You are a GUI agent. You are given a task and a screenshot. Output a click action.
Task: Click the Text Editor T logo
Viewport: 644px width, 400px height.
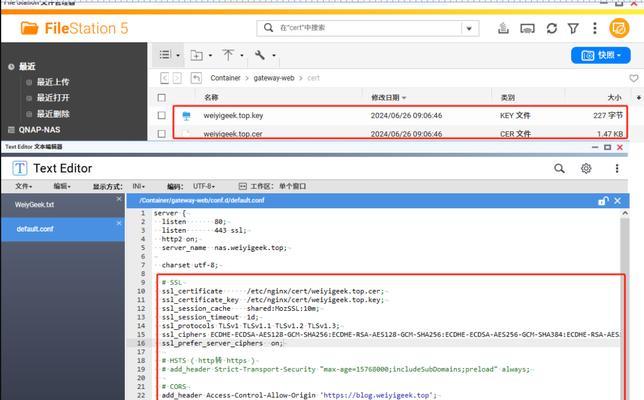(x=20, y=168)
